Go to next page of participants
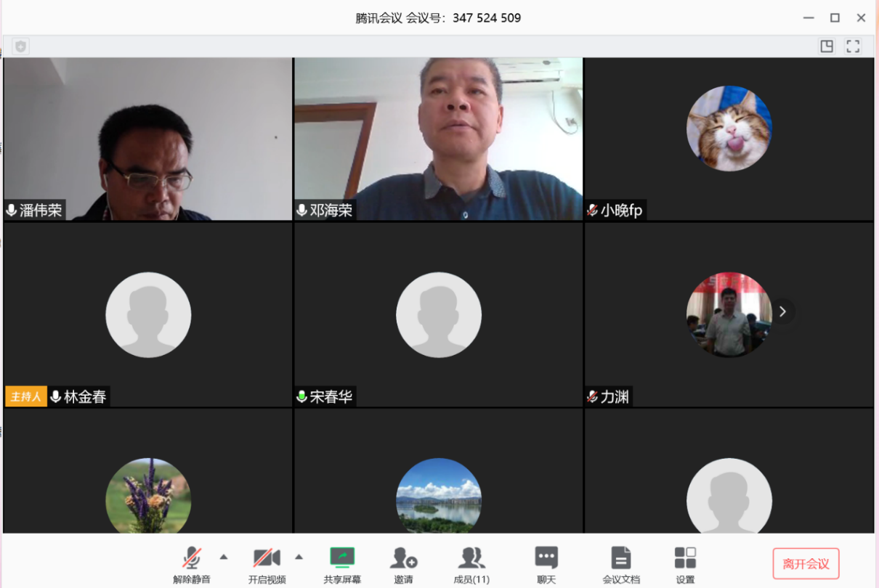The height and width of the screenshot is (588, 879). [782, 311]
